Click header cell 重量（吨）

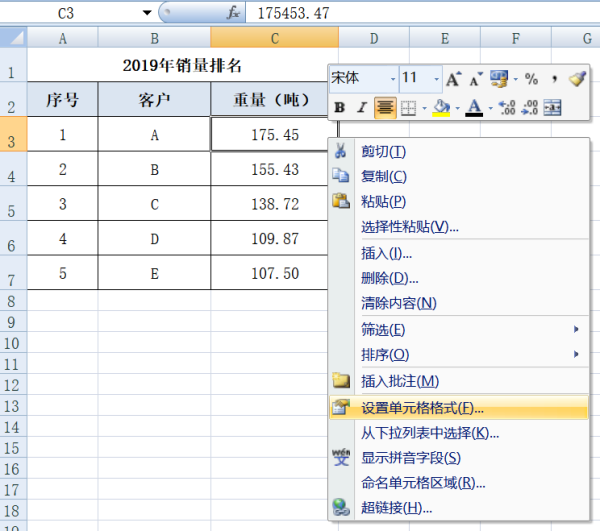(271, 99)
